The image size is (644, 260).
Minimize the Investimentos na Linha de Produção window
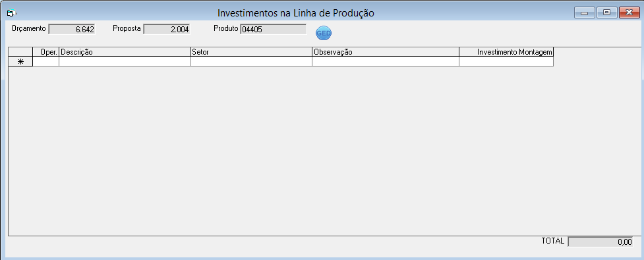pyautogui.click(x=584, y=13)
